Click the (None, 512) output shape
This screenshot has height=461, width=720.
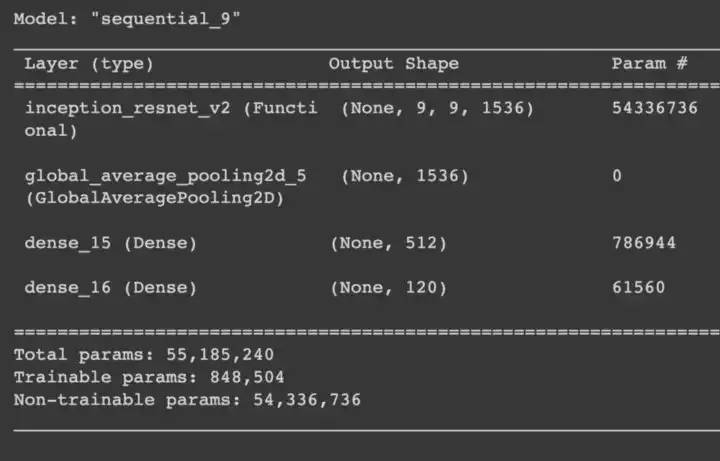[388, 243]
